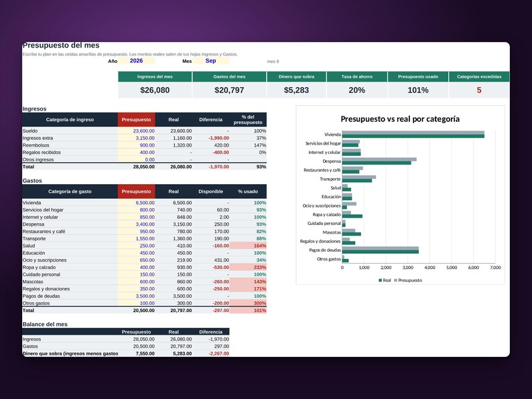Screen dimensions: 532x399
Task: Click the Despensa budget cell 3,400.00
Action: (137, 224)
